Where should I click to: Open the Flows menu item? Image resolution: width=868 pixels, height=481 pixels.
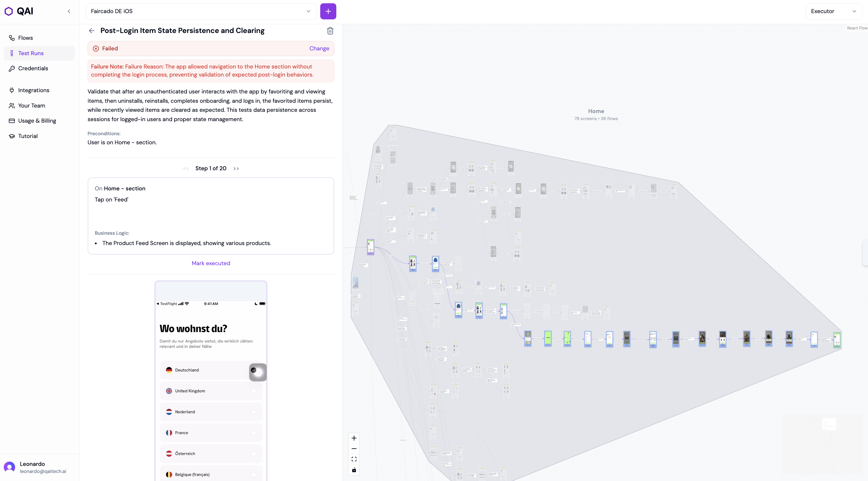click(x=25, y=38)
